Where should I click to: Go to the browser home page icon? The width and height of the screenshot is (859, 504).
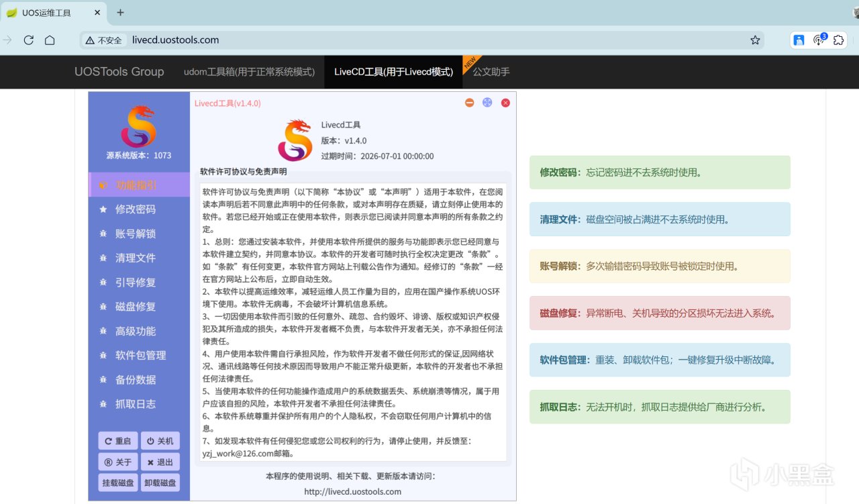click(x=50, y=40)
